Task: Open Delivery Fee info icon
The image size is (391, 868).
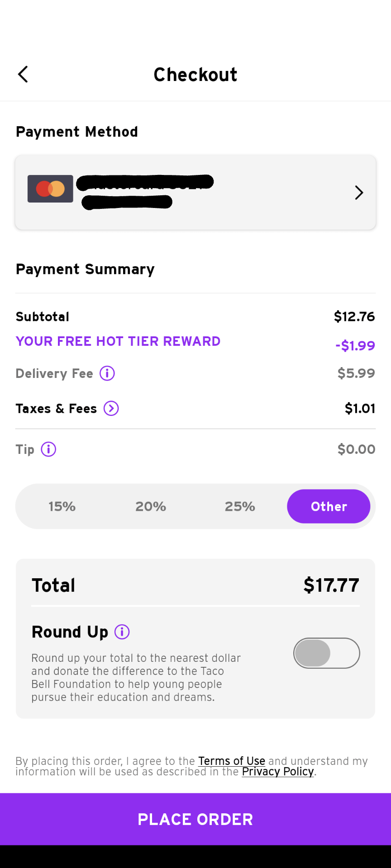Action: [107, 373]
